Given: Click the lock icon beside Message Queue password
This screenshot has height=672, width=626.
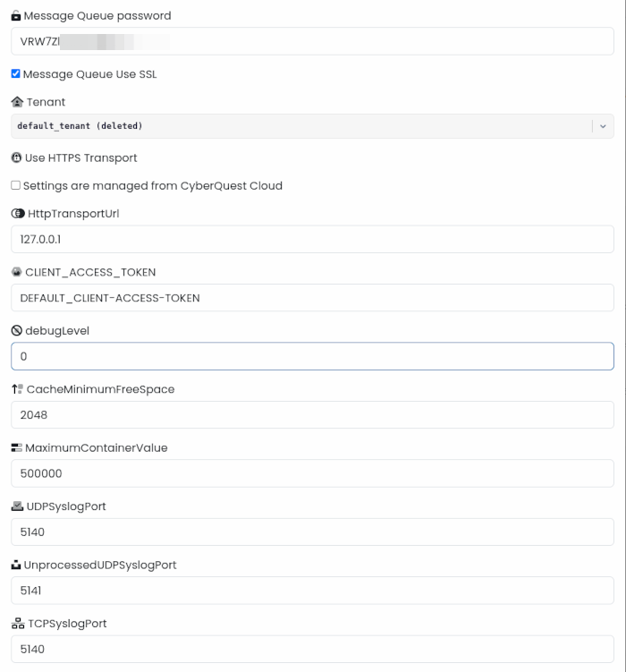Looking at the screenshot, I should [16, 16].
